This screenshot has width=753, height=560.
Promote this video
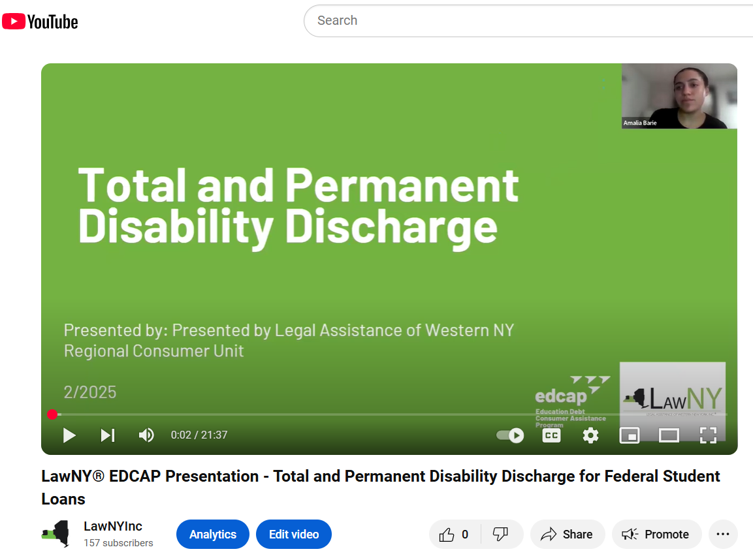[x=656, y=534]
